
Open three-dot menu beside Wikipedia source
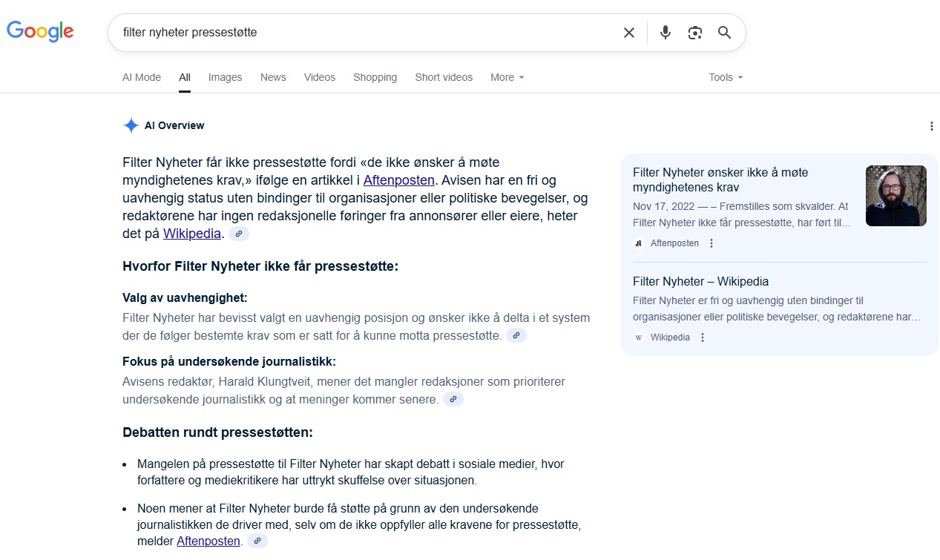703,337
